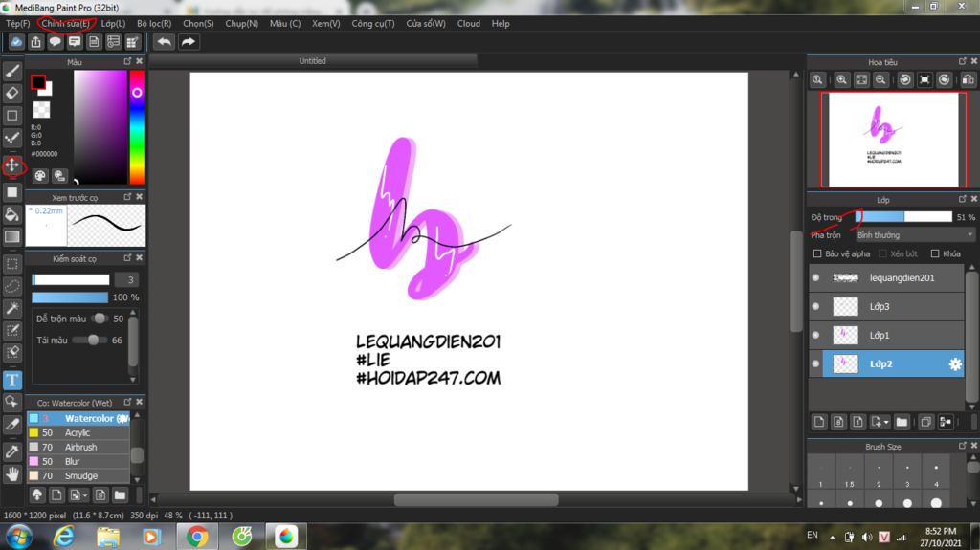The width and height of the screenshot is (980, 550).
Task: Toggle Xén bớt clipping checkbox
Action: 882,253
